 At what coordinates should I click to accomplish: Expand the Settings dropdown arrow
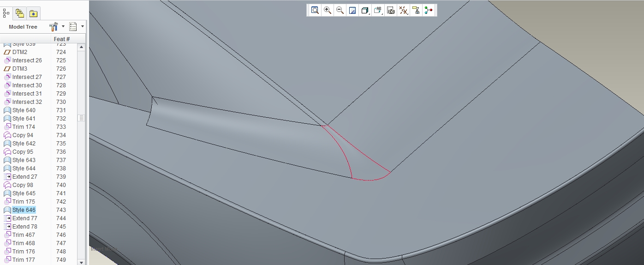63,27
